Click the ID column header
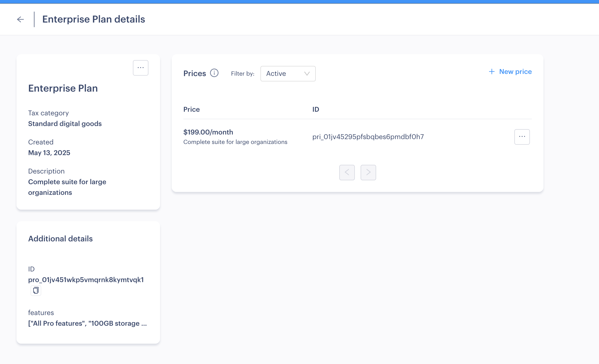This screenshot has width=599, height=364. click(x=316, y=109)
